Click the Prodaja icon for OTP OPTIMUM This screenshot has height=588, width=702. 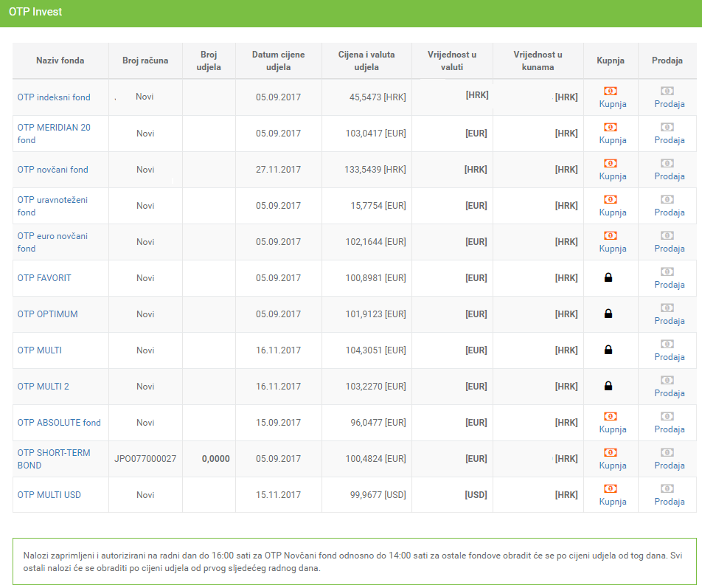point(667,308)
